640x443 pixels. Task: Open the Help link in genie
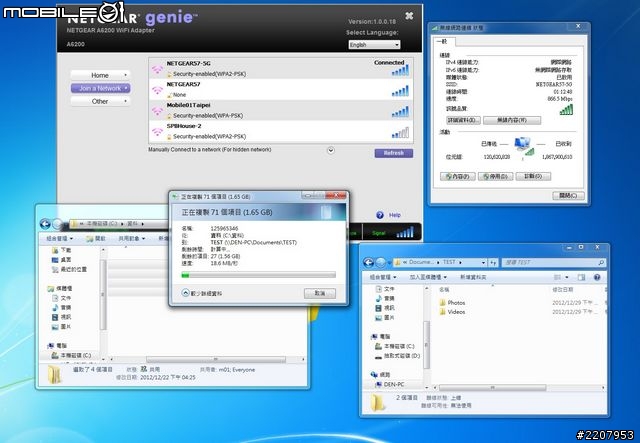point(395,215)
